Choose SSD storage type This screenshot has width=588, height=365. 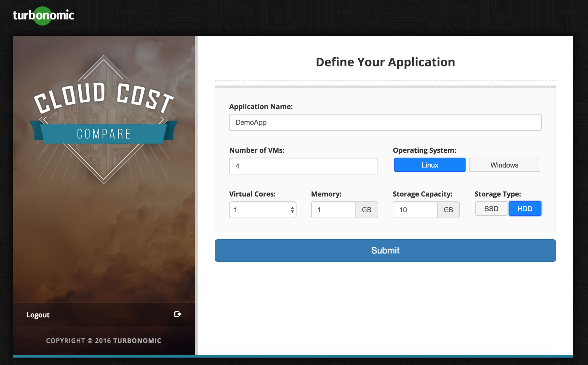tap(491, 209)
